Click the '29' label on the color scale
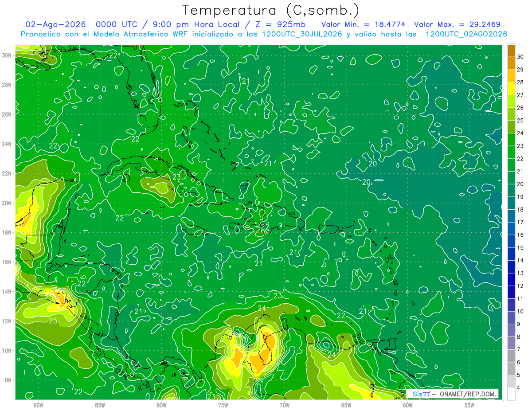Viewport: 532px width, 411px height. pyautogui.click(x=520, y=70)
